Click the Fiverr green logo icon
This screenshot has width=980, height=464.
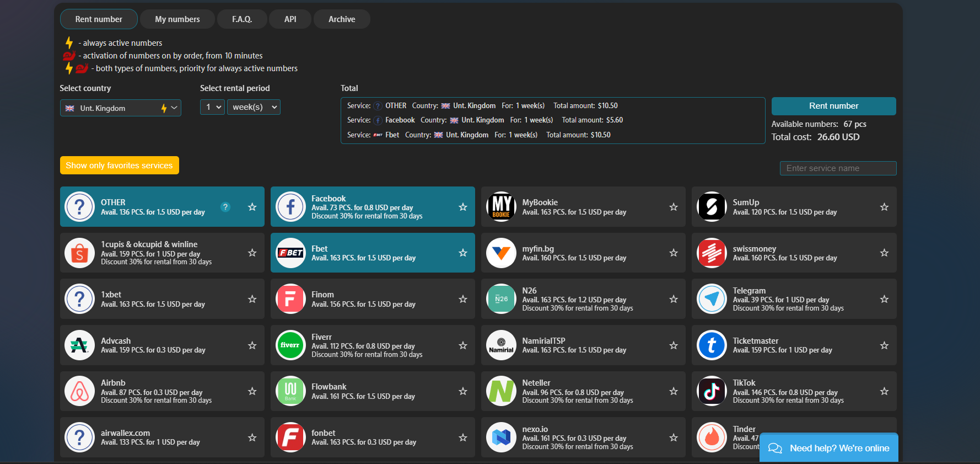click(290, 345)
